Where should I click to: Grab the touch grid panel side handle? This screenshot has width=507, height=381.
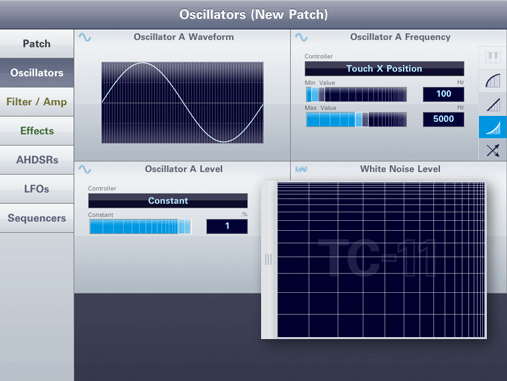click(x=268, y=260)
